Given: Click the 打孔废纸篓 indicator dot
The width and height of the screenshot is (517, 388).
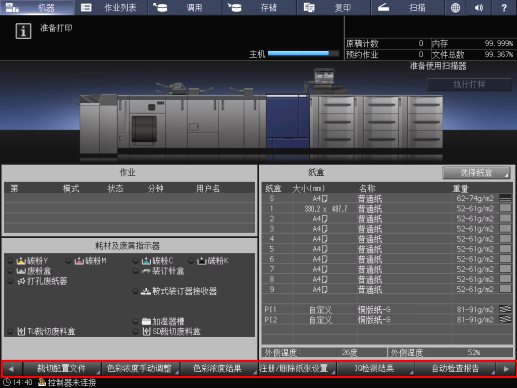Looking at the screenshot, I should click(x=10, y=281).
